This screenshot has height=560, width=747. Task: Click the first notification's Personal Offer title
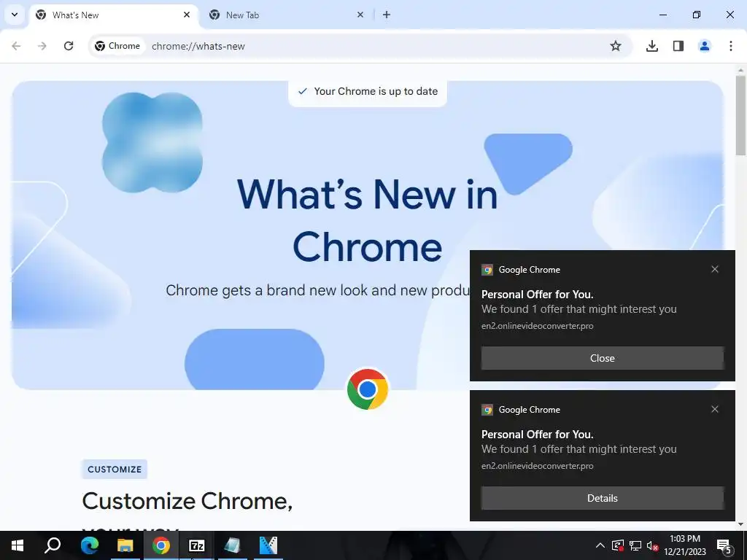(538, 295)
